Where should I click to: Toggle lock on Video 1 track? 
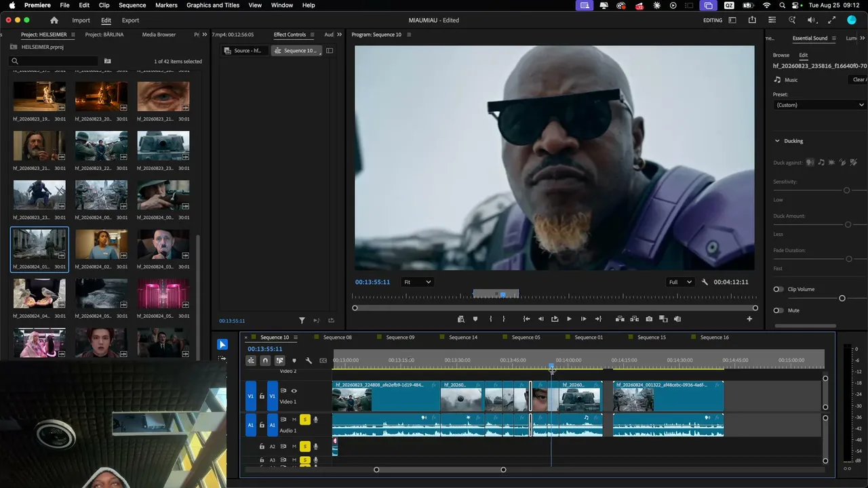coord(262,396)
